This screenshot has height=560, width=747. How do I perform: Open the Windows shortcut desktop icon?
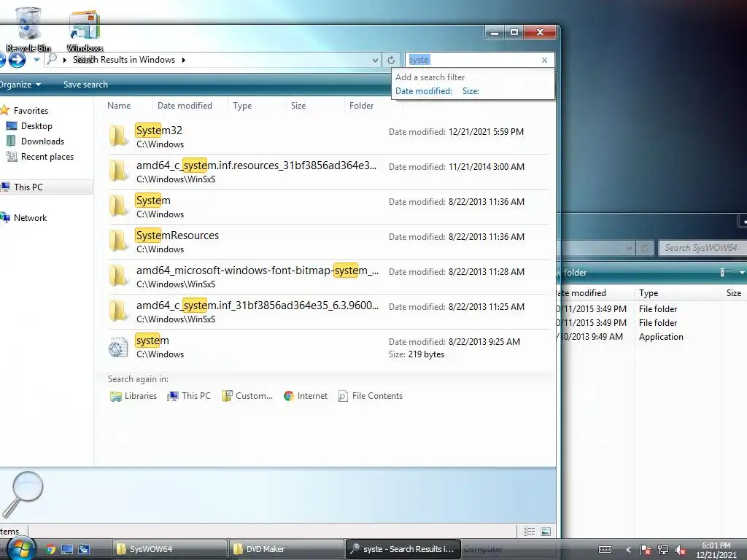tap(85, 30)
